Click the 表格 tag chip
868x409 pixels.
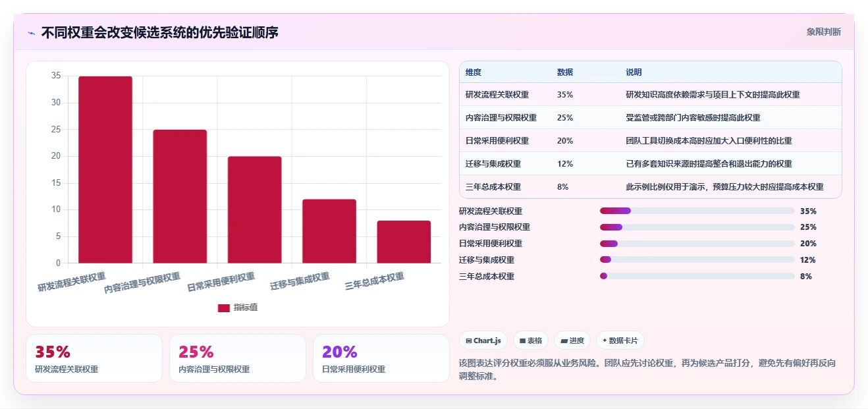(x=531, y=341)
